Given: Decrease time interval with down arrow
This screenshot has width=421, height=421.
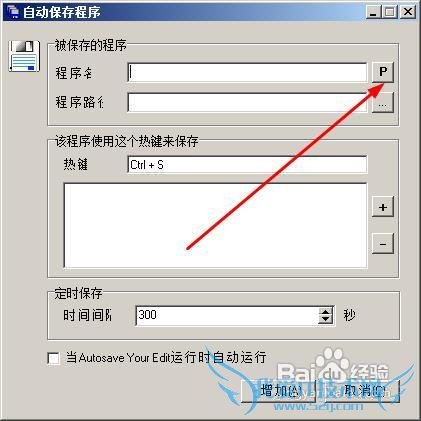Looking at the screenshot, I should point(325,319).
